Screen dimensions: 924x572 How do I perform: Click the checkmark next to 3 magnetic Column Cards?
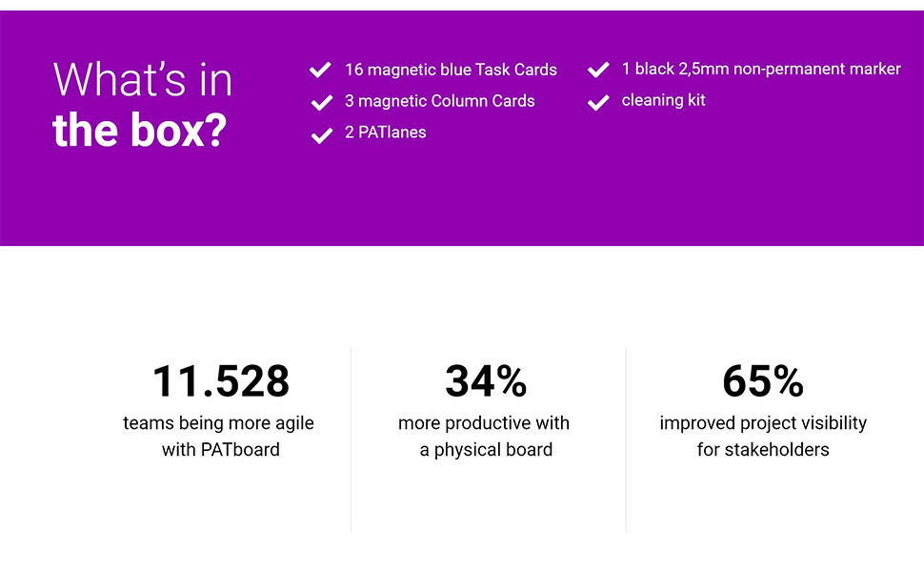tap(321, 102)
